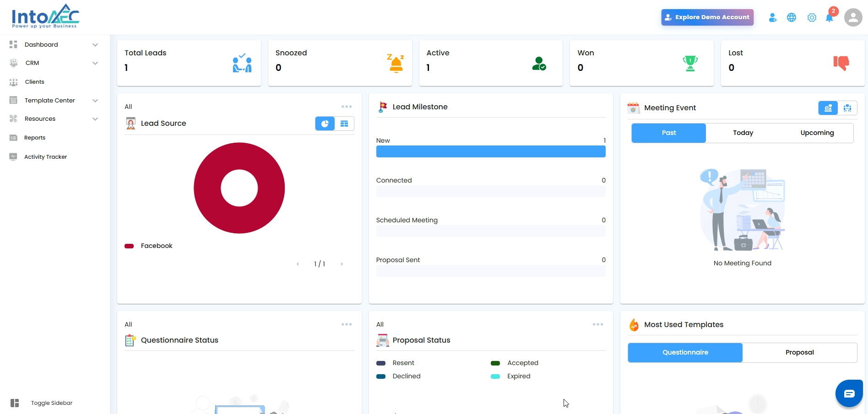Select the Upcoming meetings tab
The image size is (868, 414).
click(817, 133)
